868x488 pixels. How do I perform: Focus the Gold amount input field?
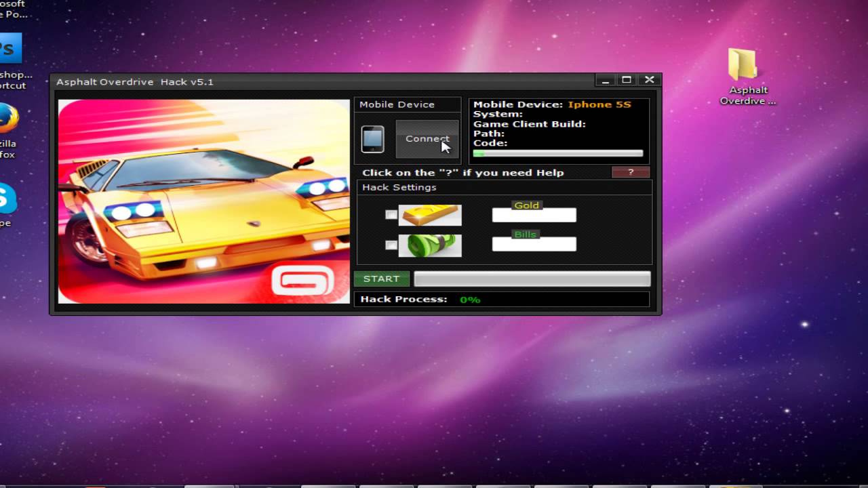click(534, 216)
